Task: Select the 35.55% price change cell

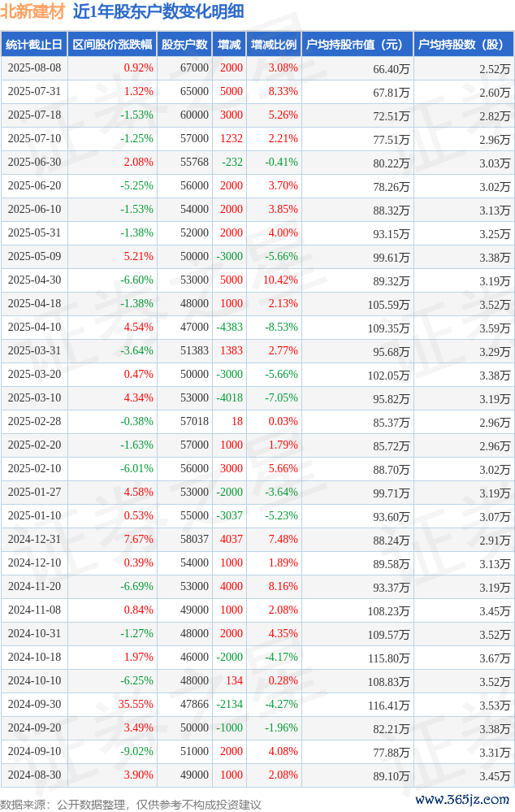Action: pyautogui.click(x=136, y=704)
